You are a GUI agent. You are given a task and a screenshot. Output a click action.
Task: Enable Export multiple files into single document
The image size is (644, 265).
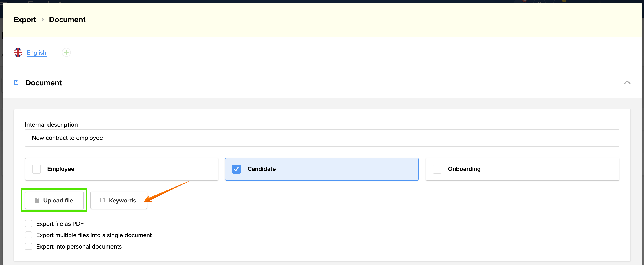click(29, 235)
